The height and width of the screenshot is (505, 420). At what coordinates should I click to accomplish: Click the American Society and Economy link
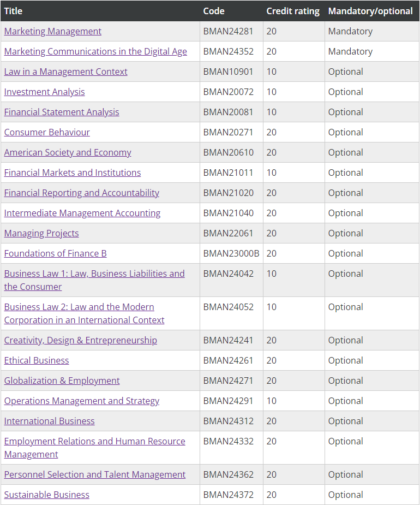pyautogui.click(x=68, y=153)
